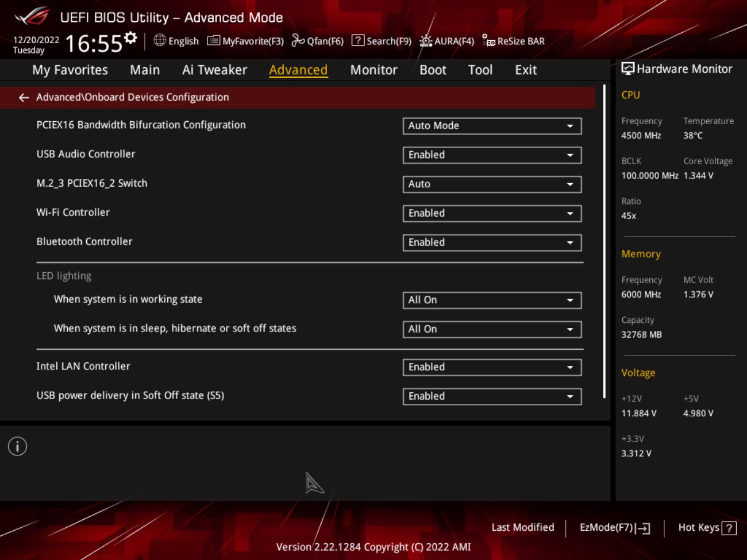Open USB Audio Controller dropdown

(x=492, y=155)
